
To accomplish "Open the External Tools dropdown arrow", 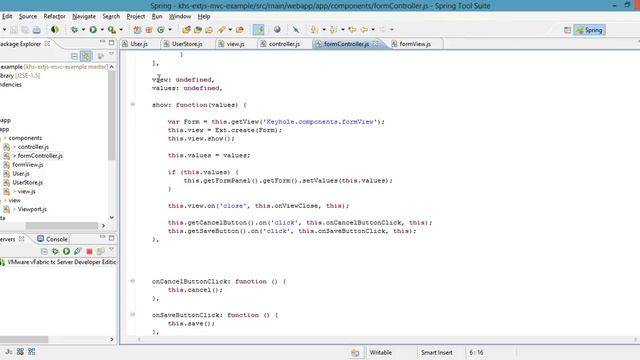I will point(121,30).
